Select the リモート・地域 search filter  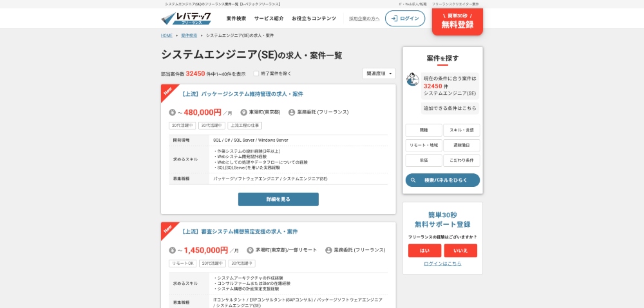(424, 146)
